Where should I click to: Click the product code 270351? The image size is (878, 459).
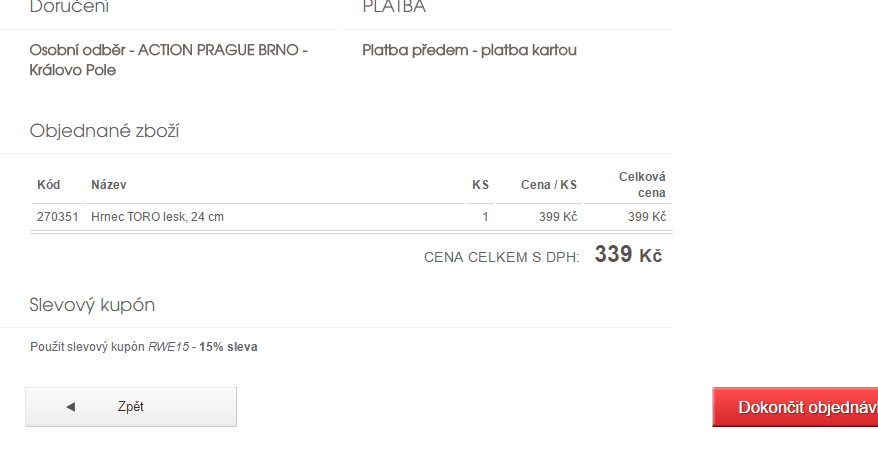coord(57,217)
